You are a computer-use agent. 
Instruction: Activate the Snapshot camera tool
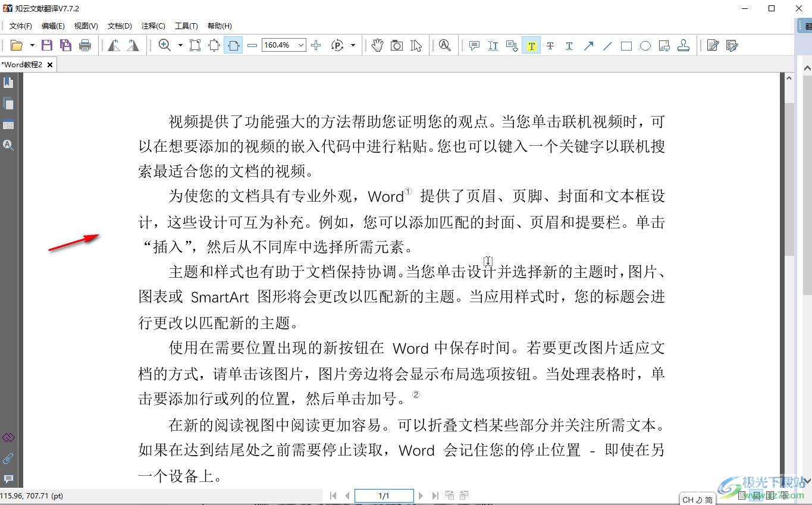[397, 45]
